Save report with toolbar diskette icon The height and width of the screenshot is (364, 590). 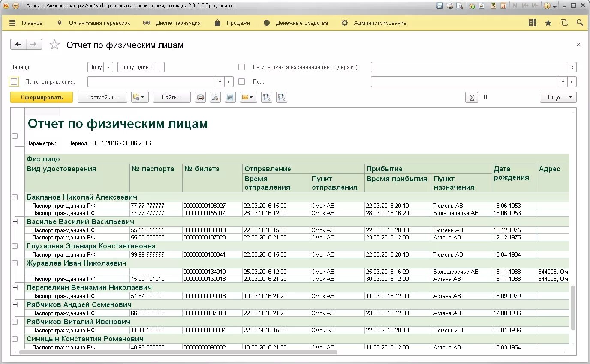tap(230, 97)
